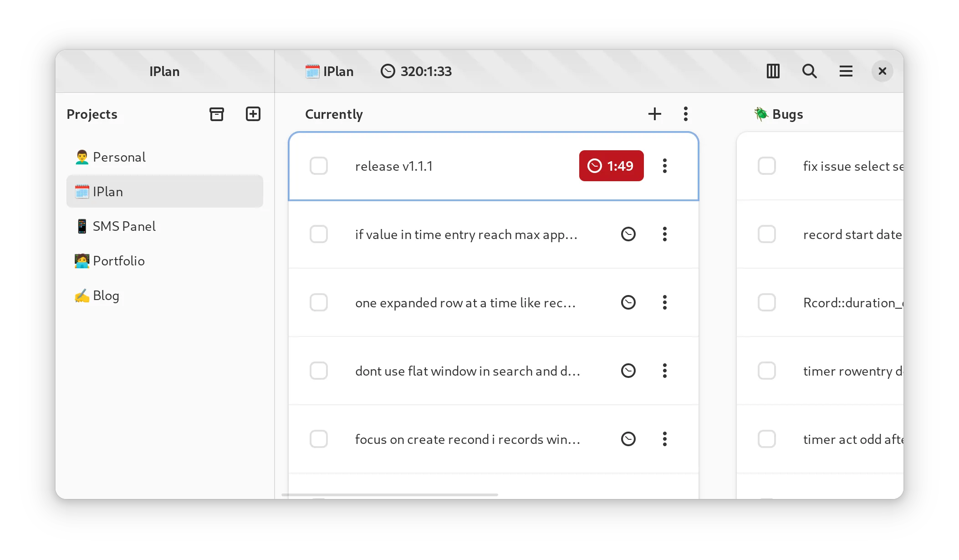Switch to SMS Panel project
Image resolution: width=959 pixels, height=560 pixels.
tap(124, 226)
